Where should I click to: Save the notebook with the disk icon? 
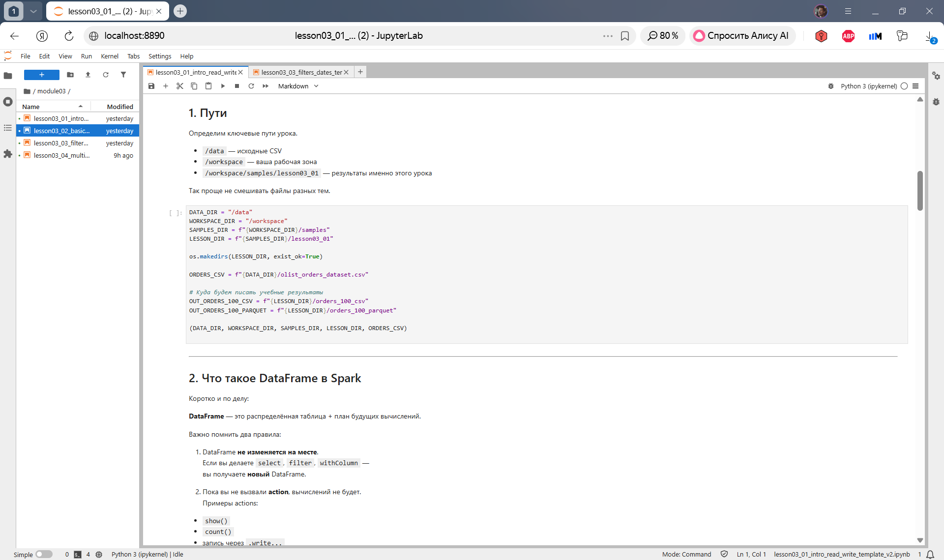tap(151, 86)
